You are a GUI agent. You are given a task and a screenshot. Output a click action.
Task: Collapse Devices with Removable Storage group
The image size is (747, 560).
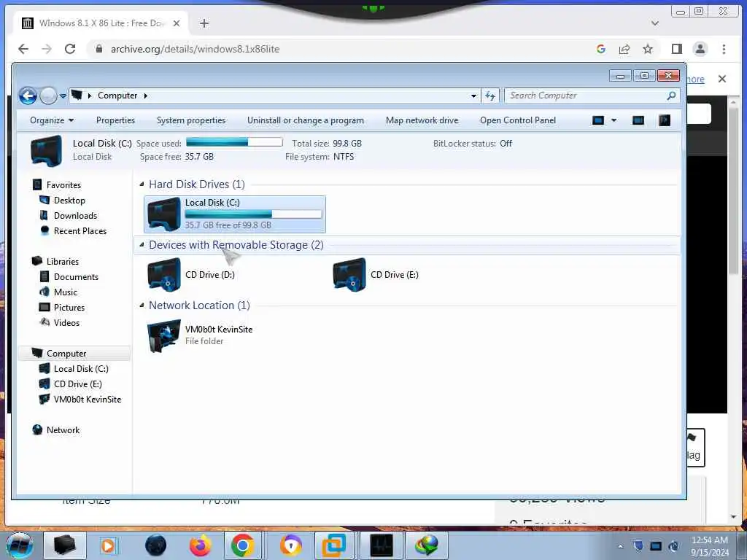142,245
